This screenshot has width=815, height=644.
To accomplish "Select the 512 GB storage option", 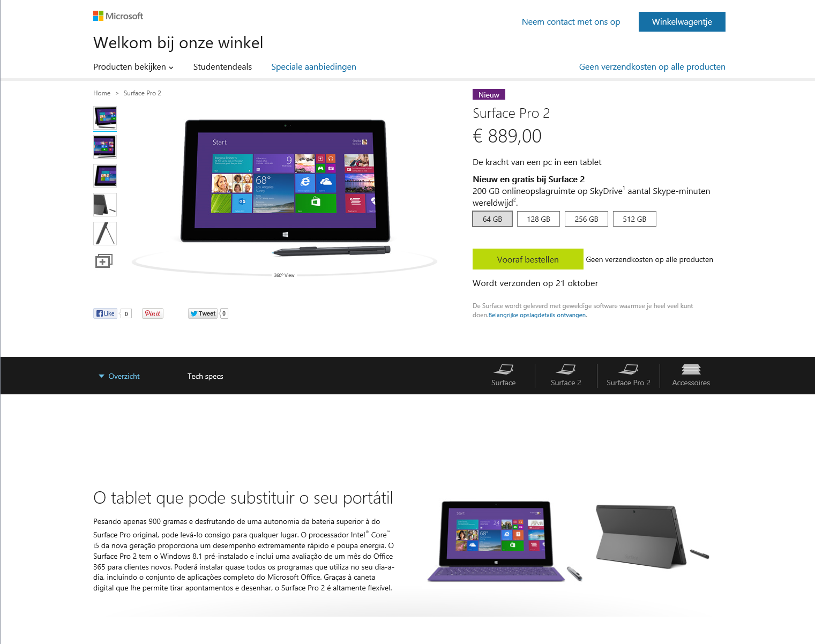I will coord(634,219).
